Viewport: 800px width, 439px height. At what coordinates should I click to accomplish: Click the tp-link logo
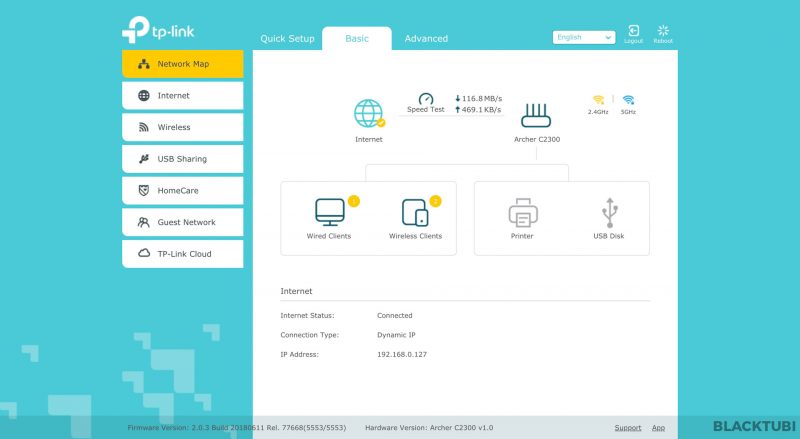point(158,30)
